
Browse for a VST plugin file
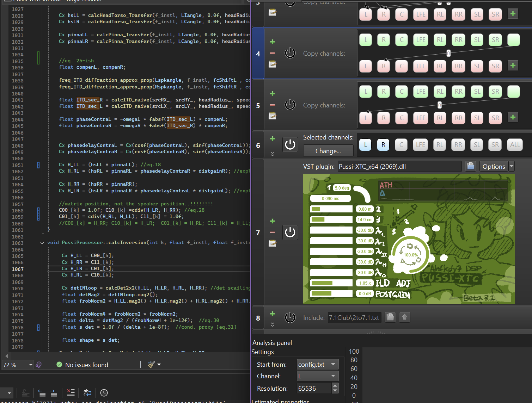[470, 166]
